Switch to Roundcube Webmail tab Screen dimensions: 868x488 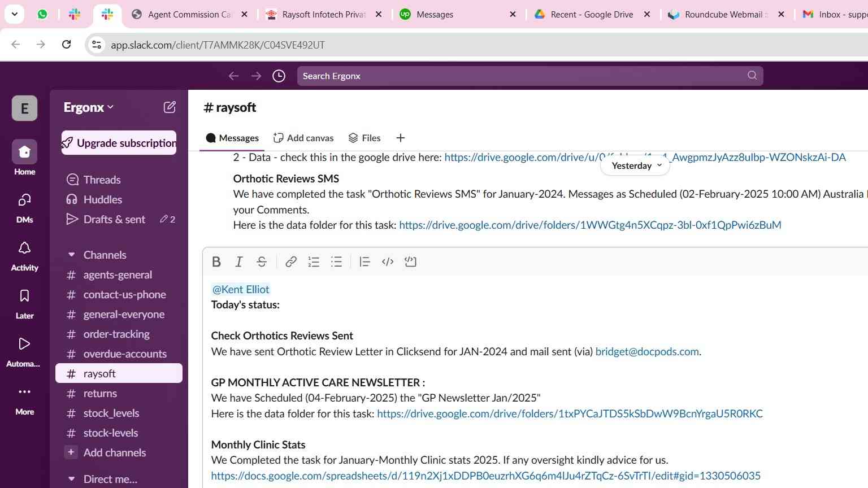point(726,14)
